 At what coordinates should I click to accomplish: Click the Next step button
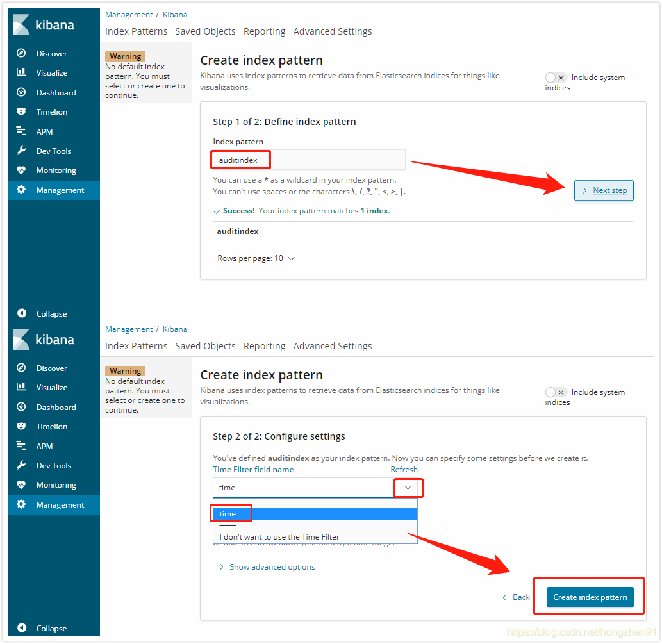(604, 190)
